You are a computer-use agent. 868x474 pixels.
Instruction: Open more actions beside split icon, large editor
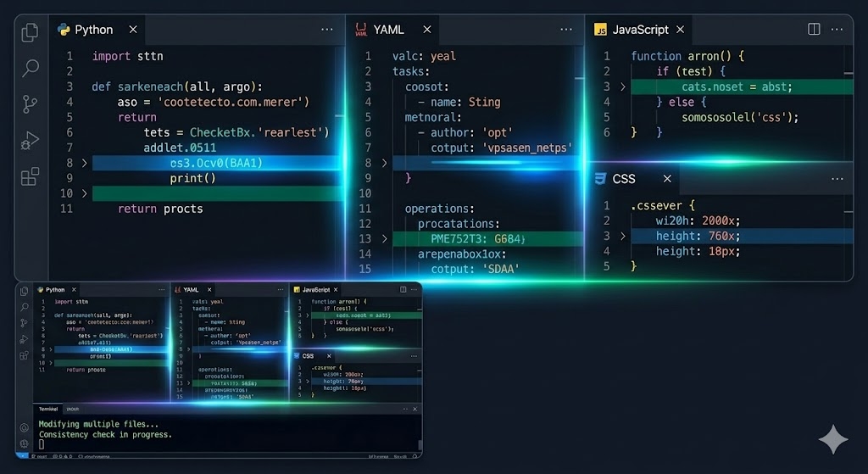tap(837, 30)
